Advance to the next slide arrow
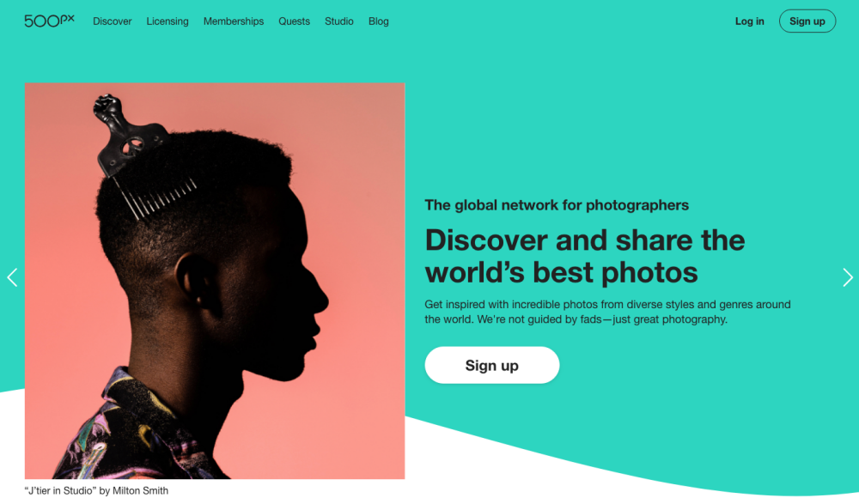Viewport: 859px width, 504px height. coord(847,277)
